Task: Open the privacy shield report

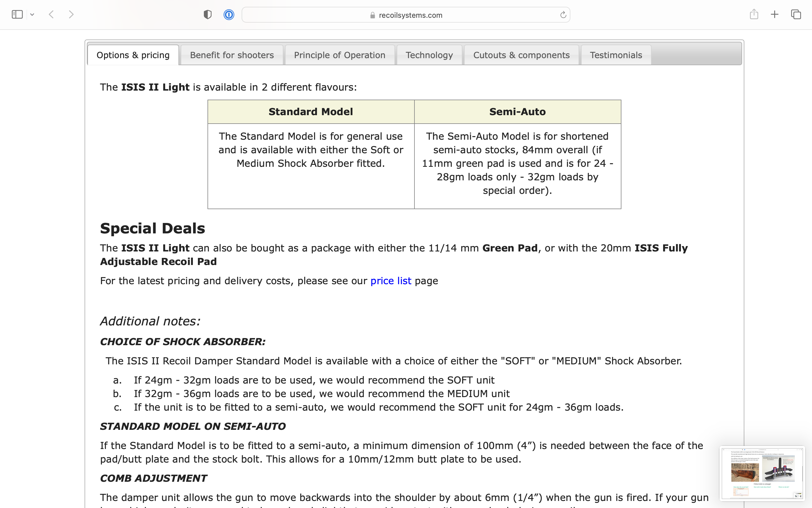Action: (x=208, y=14)
